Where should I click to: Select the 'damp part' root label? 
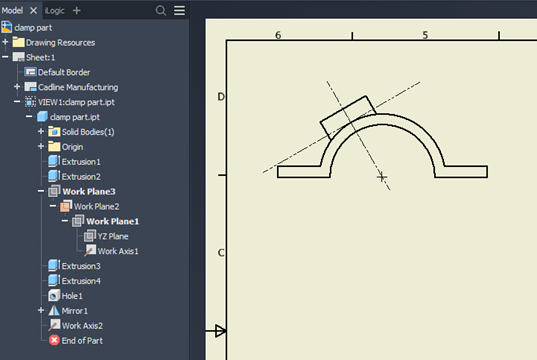pos(33,28)
